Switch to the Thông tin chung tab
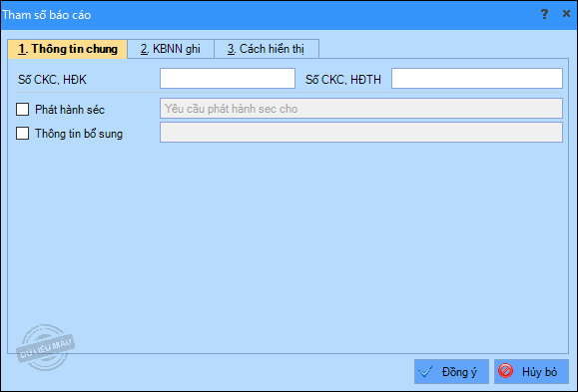 68,49
